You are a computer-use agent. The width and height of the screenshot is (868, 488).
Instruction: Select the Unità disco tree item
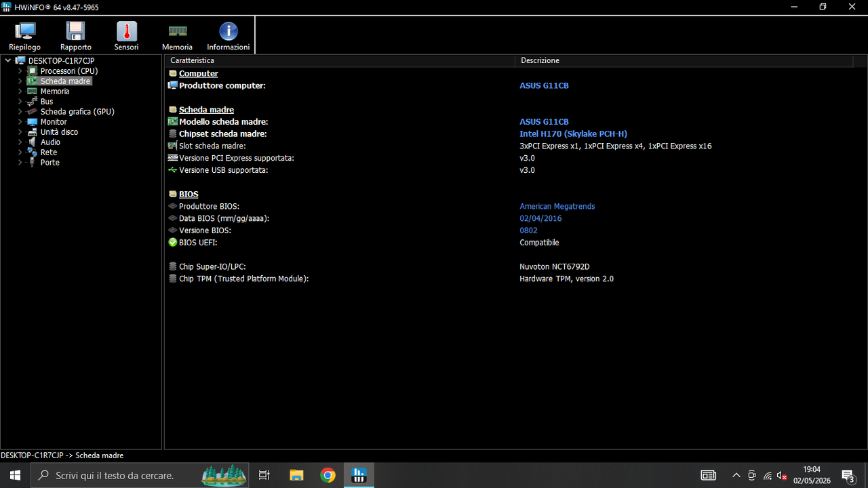(x=59, y=132)
